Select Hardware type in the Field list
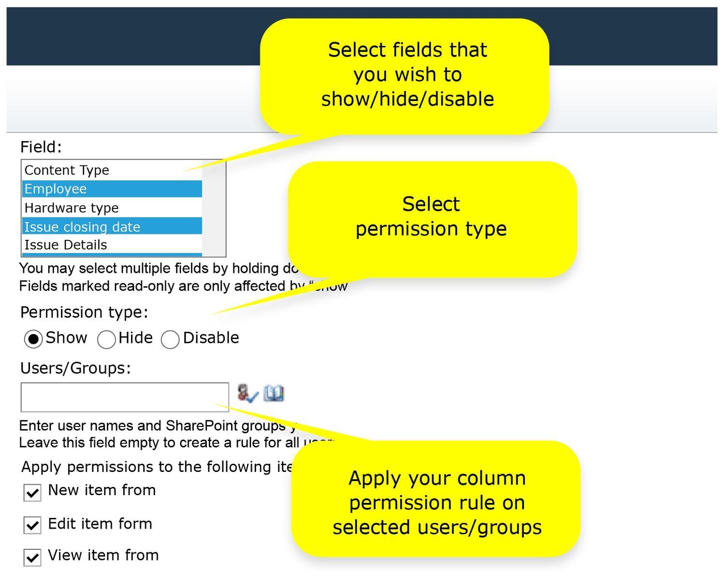725x588 pixels. pos(72,208)
